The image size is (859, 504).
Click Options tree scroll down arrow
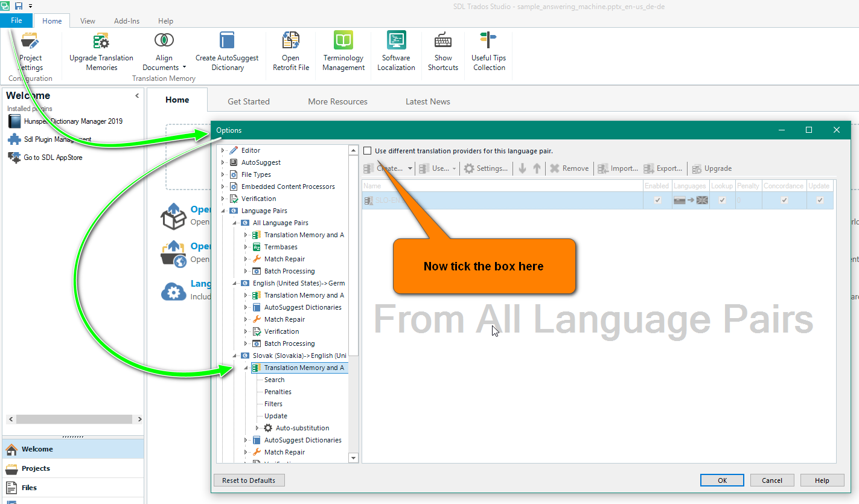click(354, 458)
